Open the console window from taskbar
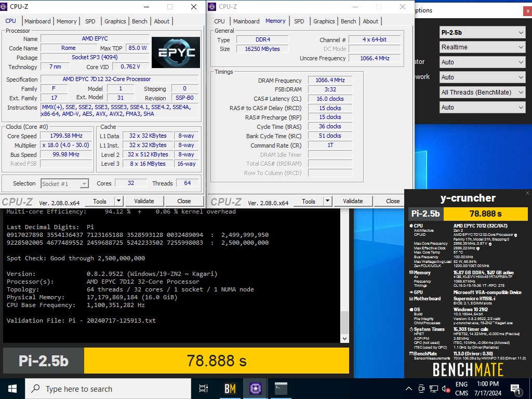This screenshot has height=399, width=532. point(281,389)
